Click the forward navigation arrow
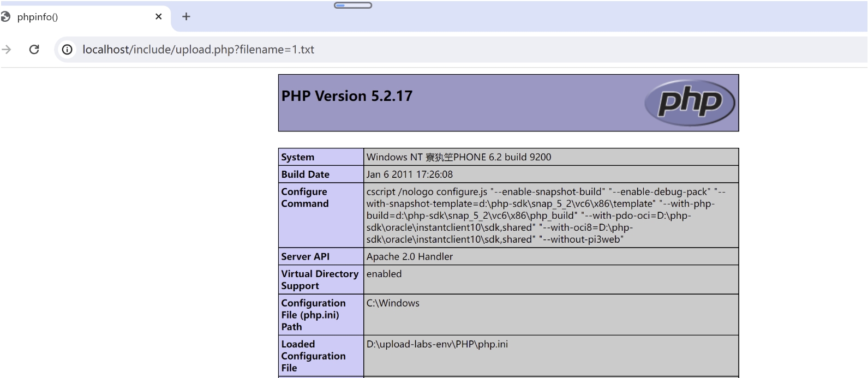The height and width of the screenshot is (378, 868). point(7,50)
